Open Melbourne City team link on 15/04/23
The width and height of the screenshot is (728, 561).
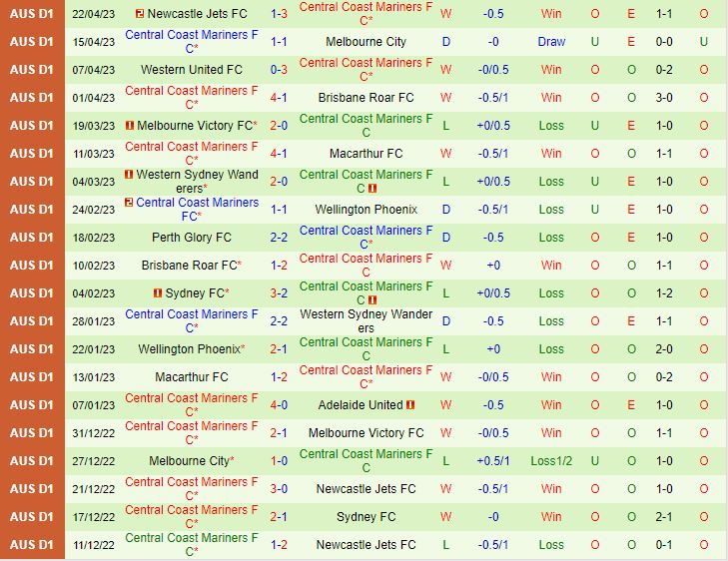click(365, 42)
